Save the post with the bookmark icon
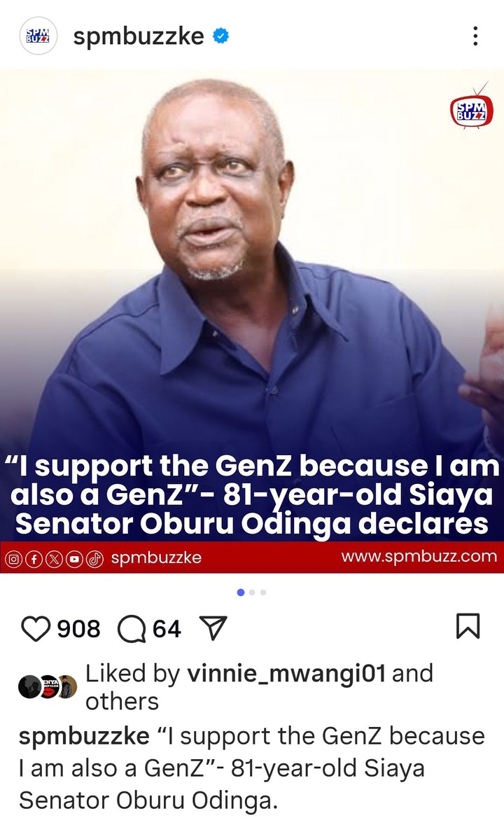The image size is (504, 839). 468,626
